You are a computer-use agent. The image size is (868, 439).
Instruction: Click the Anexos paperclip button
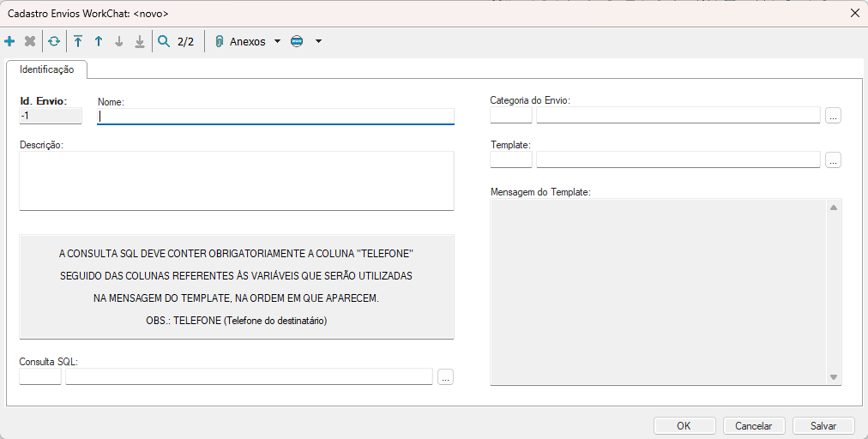[x=240, y=41]
